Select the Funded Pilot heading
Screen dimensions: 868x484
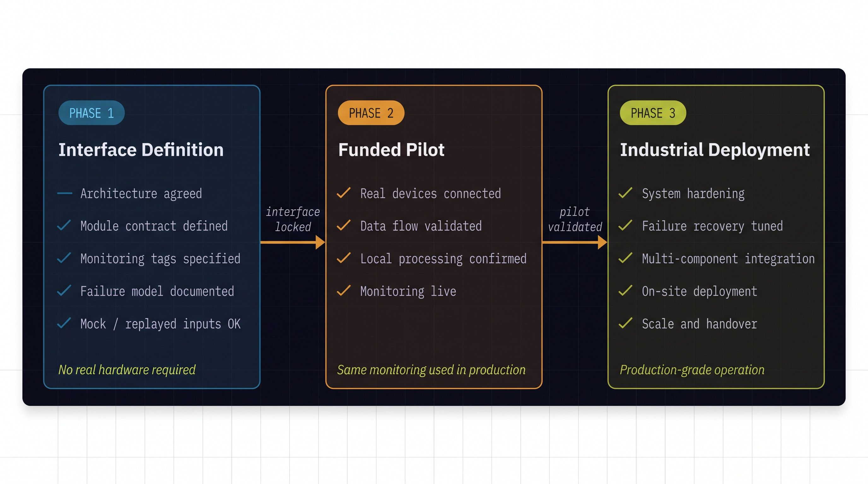(x=391, y=150)
